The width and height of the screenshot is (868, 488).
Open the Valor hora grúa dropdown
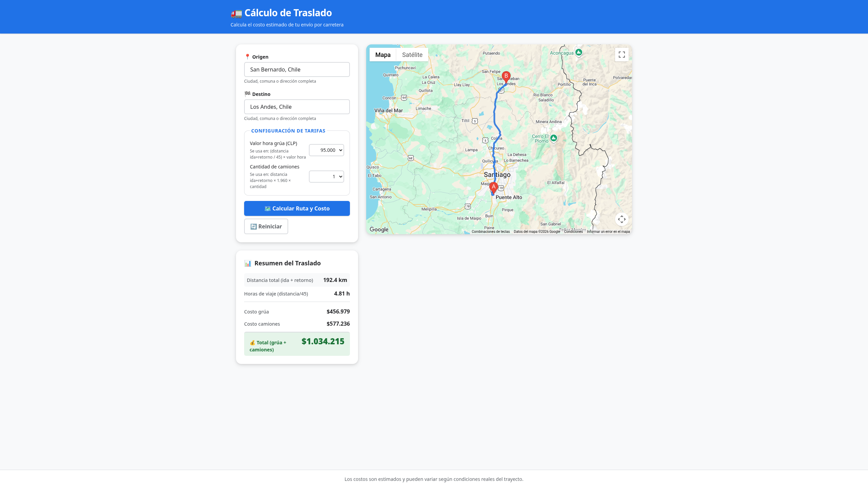click(327, 150)
